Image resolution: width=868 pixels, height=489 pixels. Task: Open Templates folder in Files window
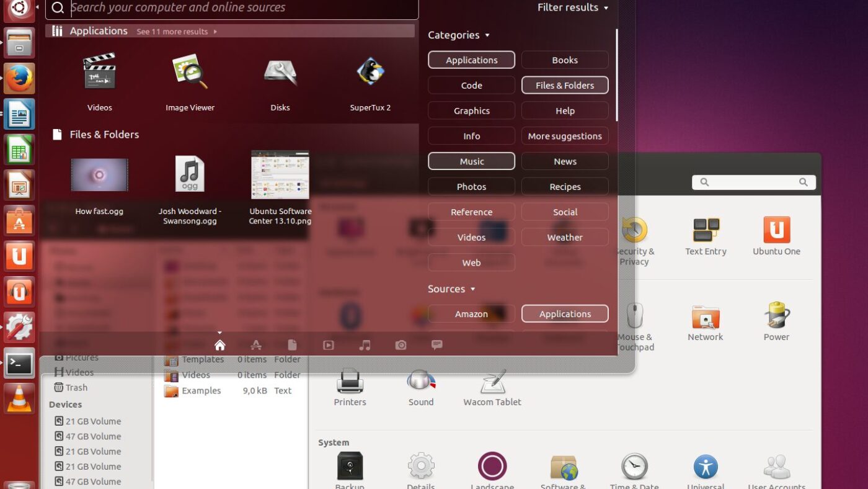click(x=232, y=359)
